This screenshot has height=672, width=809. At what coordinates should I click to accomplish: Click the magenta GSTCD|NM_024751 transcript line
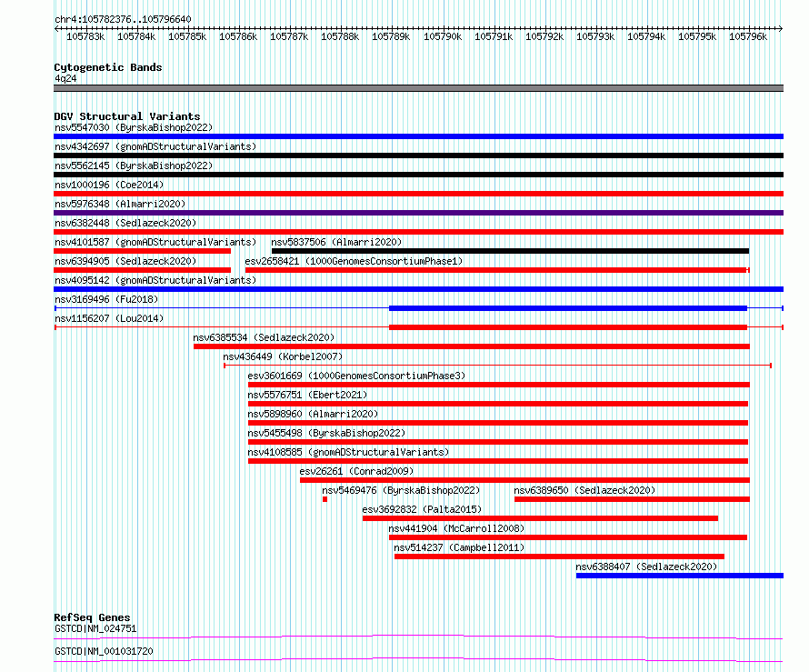(418, 637)
